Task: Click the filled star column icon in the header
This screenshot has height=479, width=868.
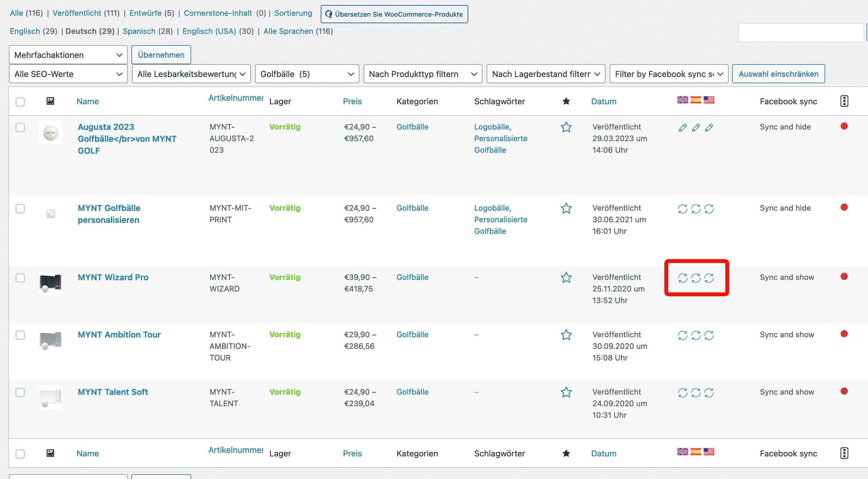Action: point(566,101)
